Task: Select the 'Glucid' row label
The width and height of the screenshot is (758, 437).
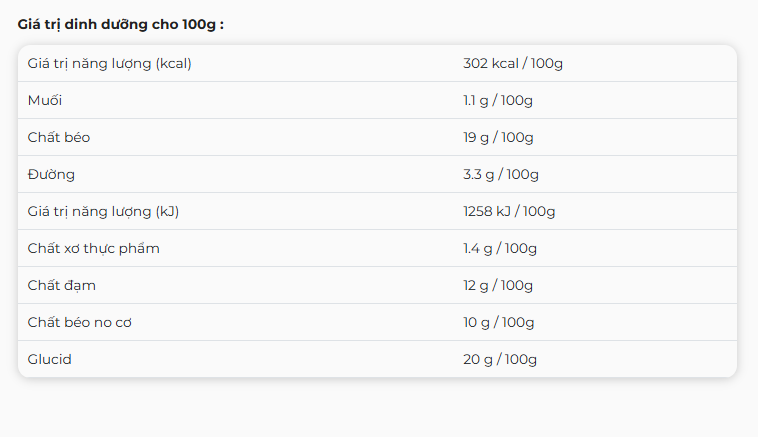Action: [x=50, y=359]
